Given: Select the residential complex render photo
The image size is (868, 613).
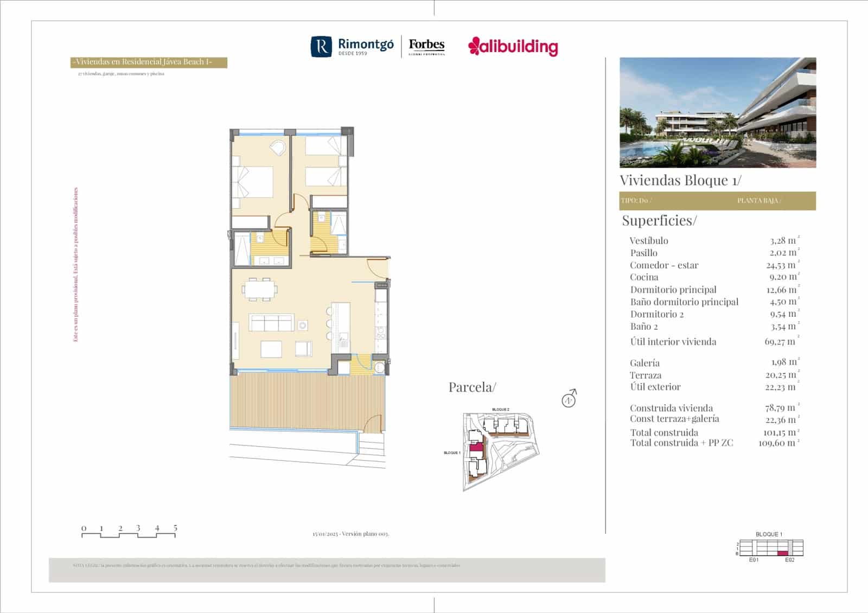Looking at the screenshot, I should 718,112.
